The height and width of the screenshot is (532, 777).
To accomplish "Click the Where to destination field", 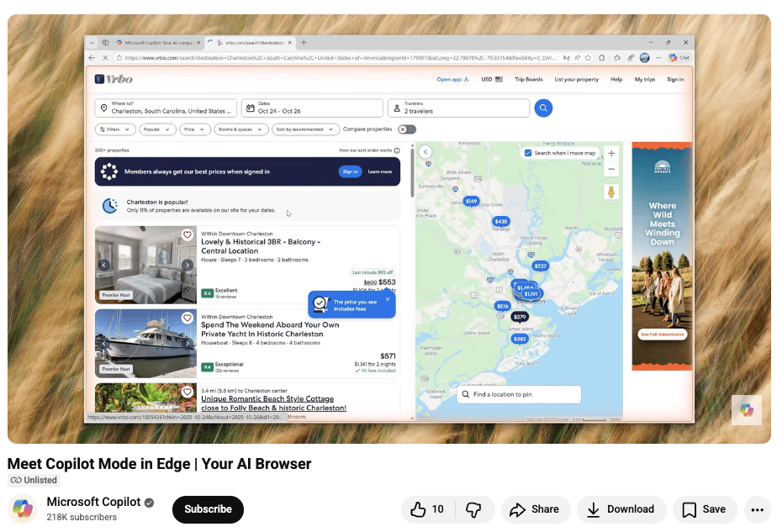I will (166, 108).
